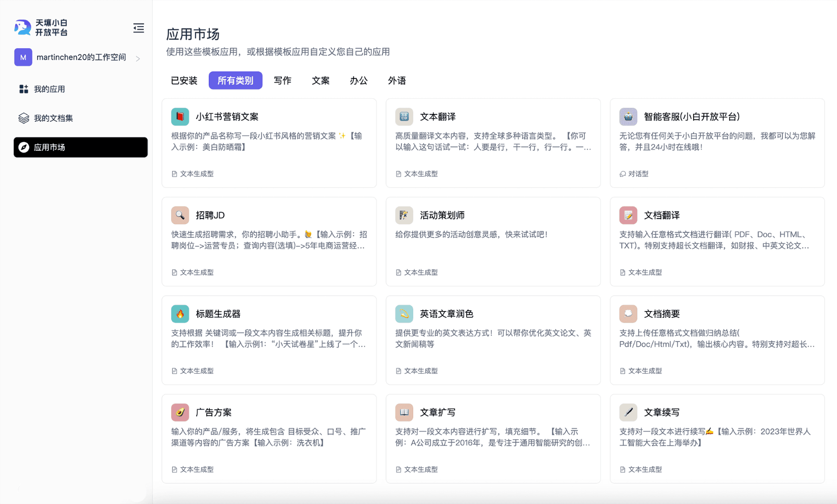Select the 广告方案 avocado icon

point(180,412)
